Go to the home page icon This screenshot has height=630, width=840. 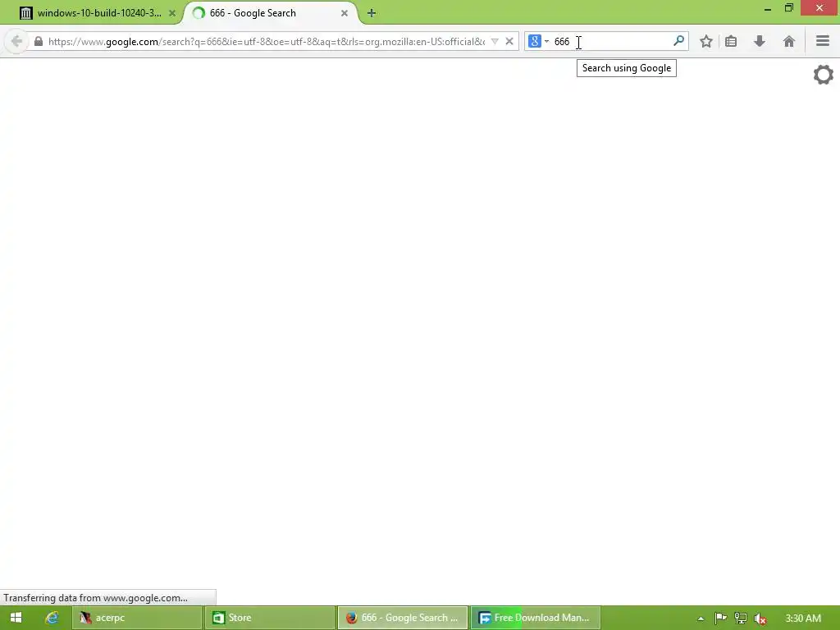pyautogui.click(x=788, y=41)
